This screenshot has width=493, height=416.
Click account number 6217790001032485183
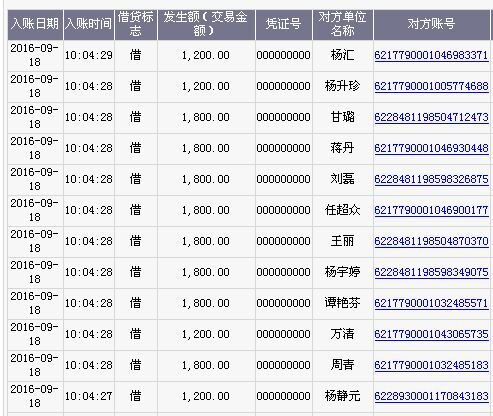[x=431, y=365]
